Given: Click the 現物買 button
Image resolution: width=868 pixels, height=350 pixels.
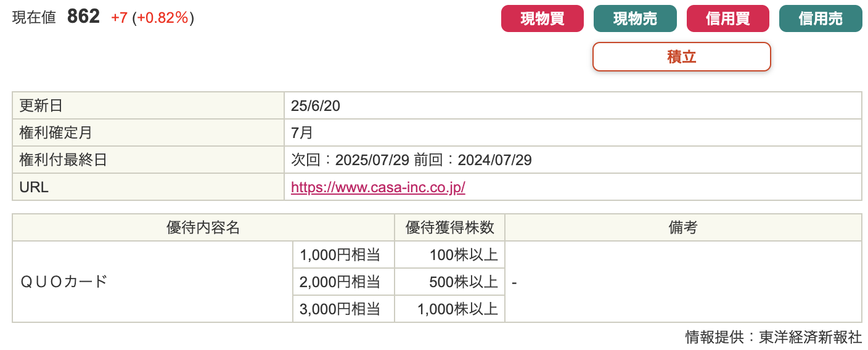Looking at the screenshot, I should click(542, 18).
